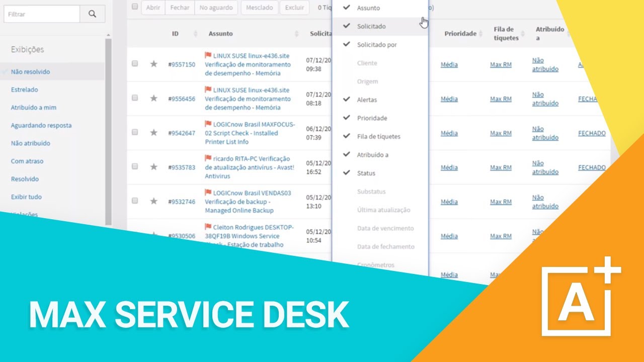Open the Atribuído a mim view
Viewport: 644px width, 362px height.
tap(34, 108)
